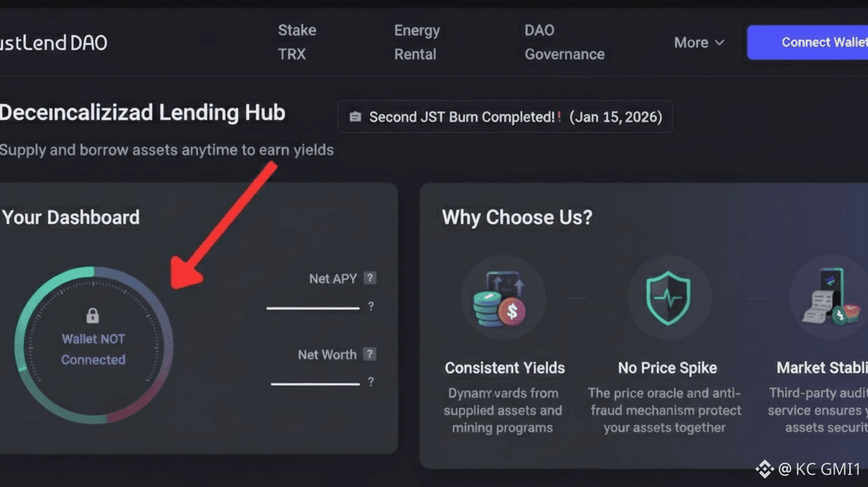Click the Wallet NOT Connected text

(93, 349)
